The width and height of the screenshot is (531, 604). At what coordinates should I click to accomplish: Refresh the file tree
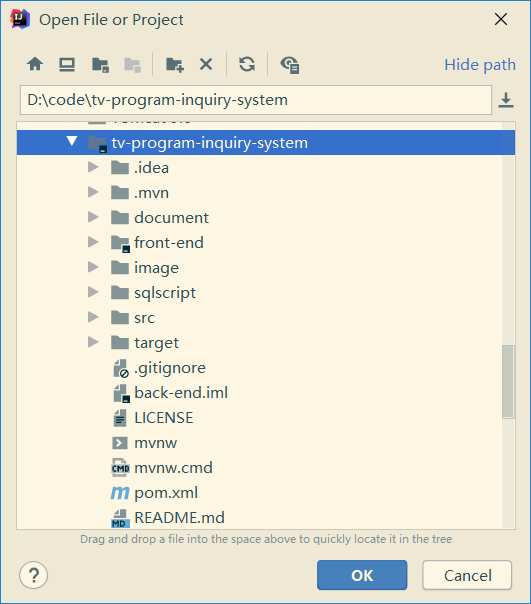[247, 64]
